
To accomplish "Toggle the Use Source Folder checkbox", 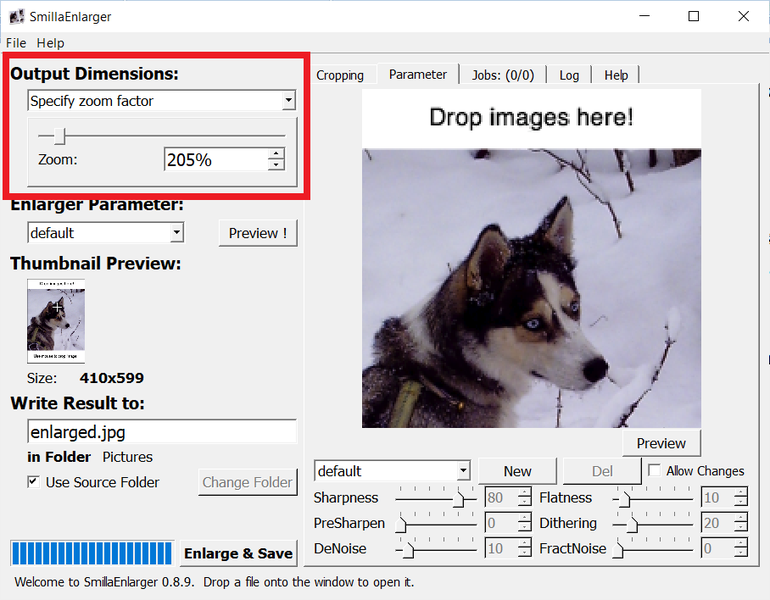I will tap(33, 482).
